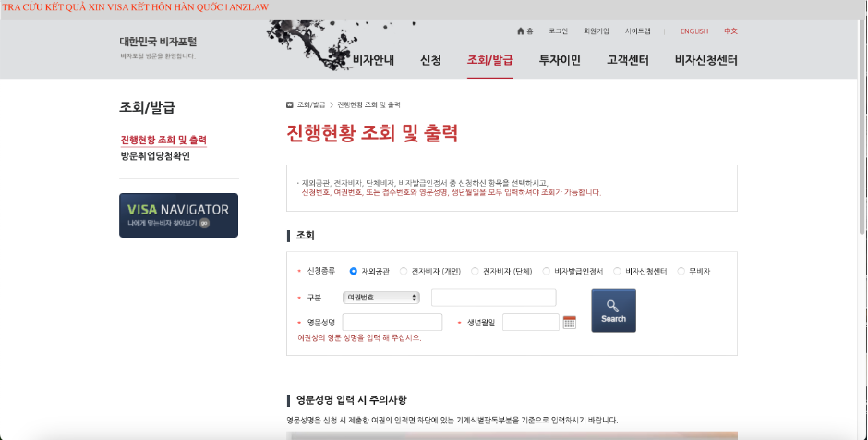Click the home icon in top bar

pyautogui.click(x=521, y=31)
